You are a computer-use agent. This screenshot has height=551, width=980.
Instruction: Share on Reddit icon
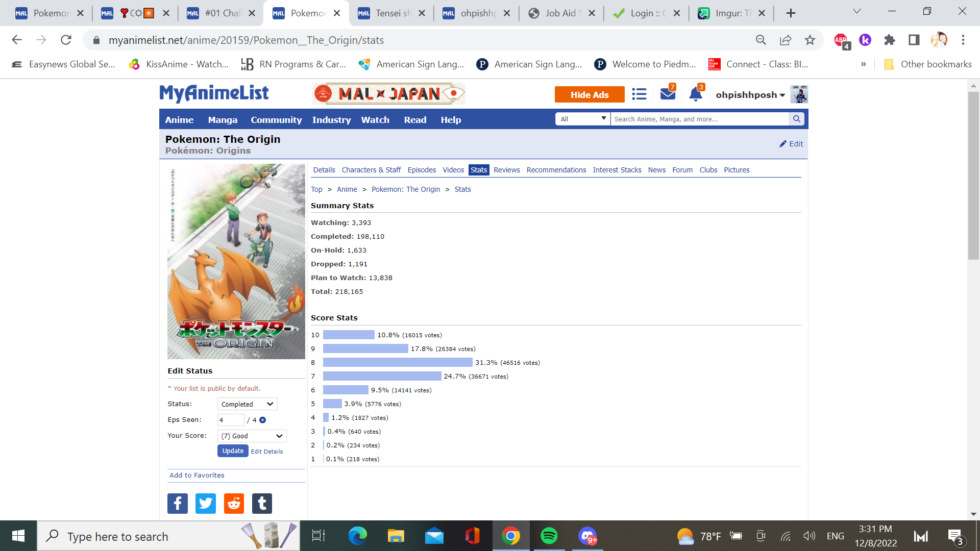pyautogui.click(x=234, y=504)
